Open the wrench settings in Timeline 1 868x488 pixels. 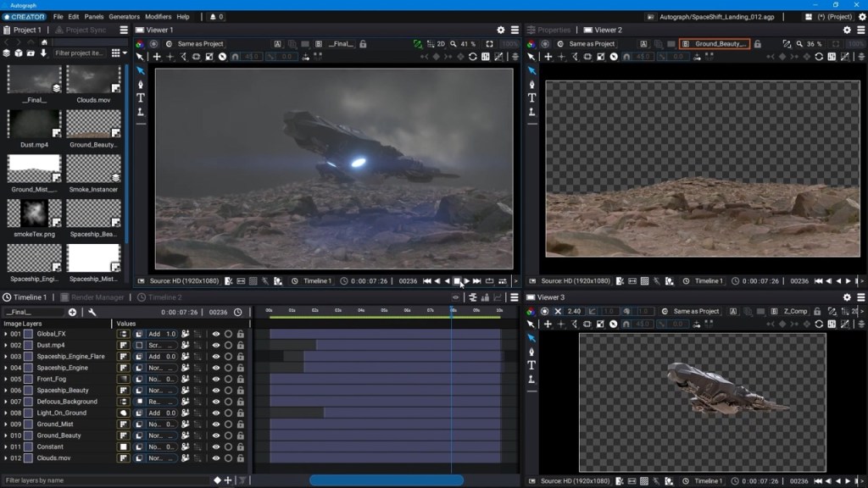tap(92, 312)
